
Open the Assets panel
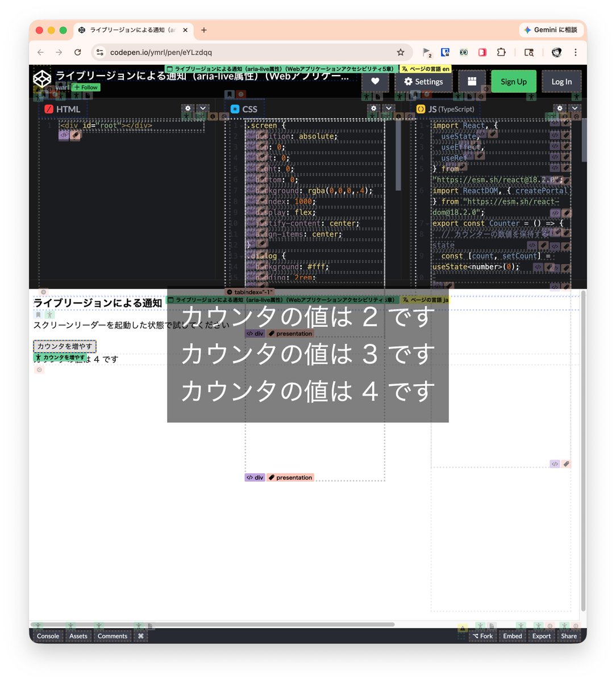[x=78, y=636]
